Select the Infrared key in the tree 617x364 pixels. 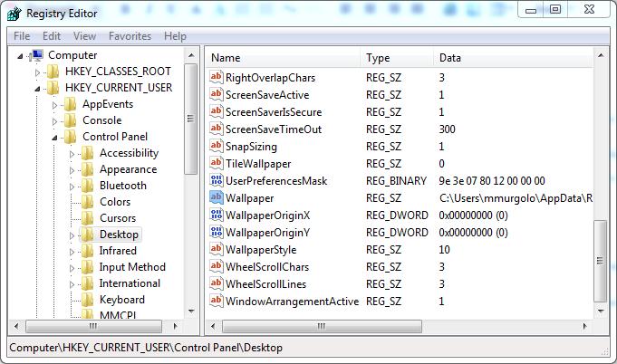tap(118, 251)
